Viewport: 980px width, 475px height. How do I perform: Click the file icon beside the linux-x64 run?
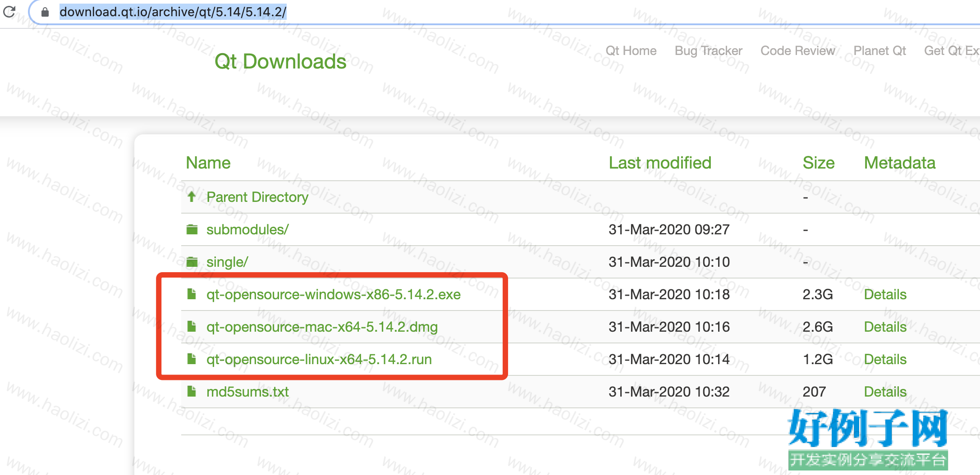[x=192, y=359]
